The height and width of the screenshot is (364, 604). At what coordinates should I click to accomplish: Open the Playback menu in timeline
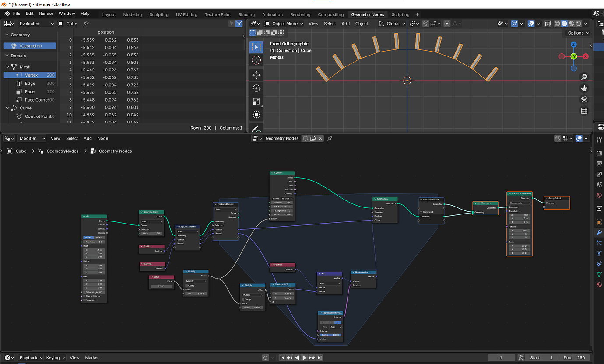click(31, 358)
